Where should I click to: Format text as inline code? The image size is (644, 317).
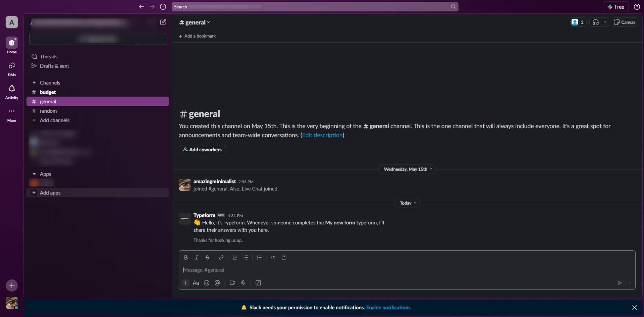(x=273, y=258)
